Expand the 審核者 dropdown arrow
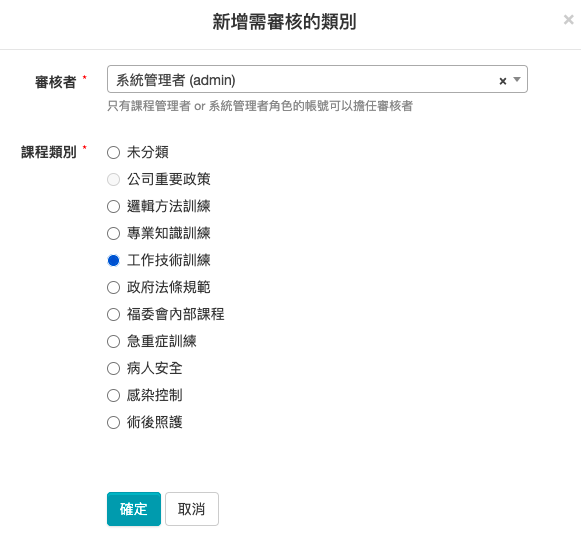 517,79
